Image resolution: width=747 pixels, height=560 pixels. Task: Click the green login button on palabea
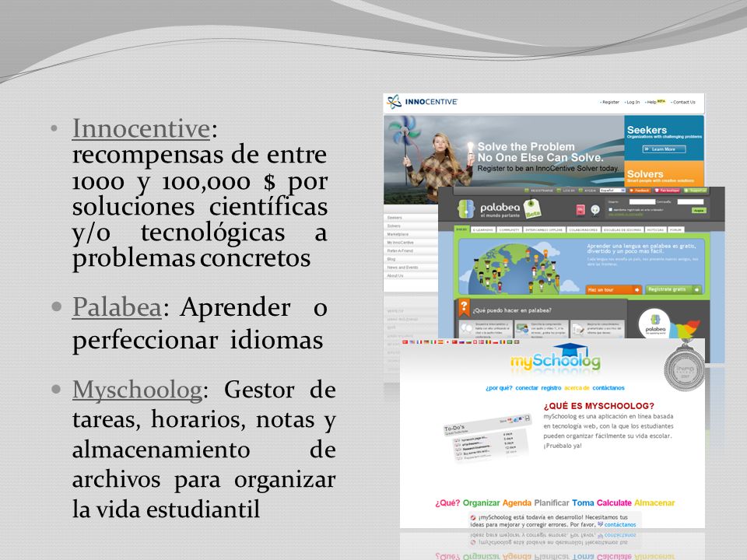pyautogui.click(x=699, y=211)
